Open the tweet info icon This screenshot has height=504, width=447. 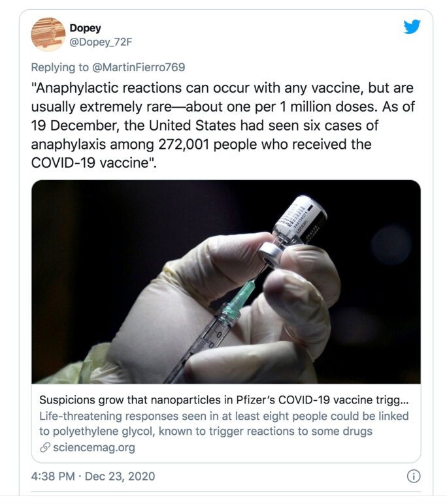coord(413,476)
